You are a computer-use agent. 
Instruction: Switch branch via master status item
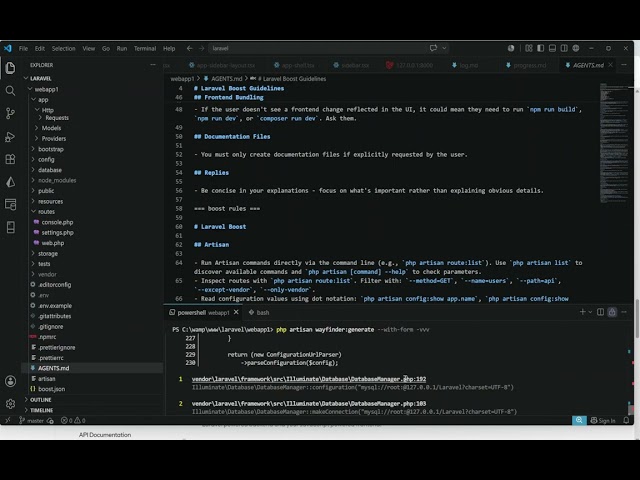click(31, 420)
